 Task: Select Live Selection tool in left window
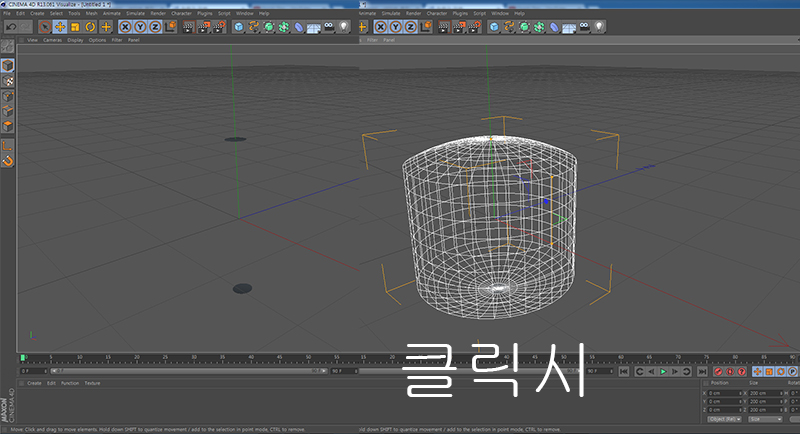[x=45, y=27]
